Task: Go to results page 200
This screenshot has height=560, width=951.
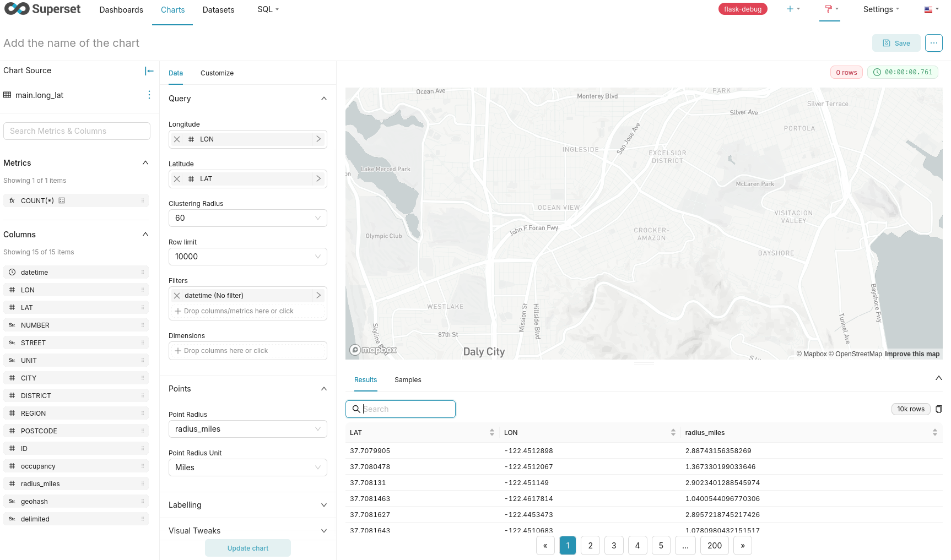Action: pos(715,546)
